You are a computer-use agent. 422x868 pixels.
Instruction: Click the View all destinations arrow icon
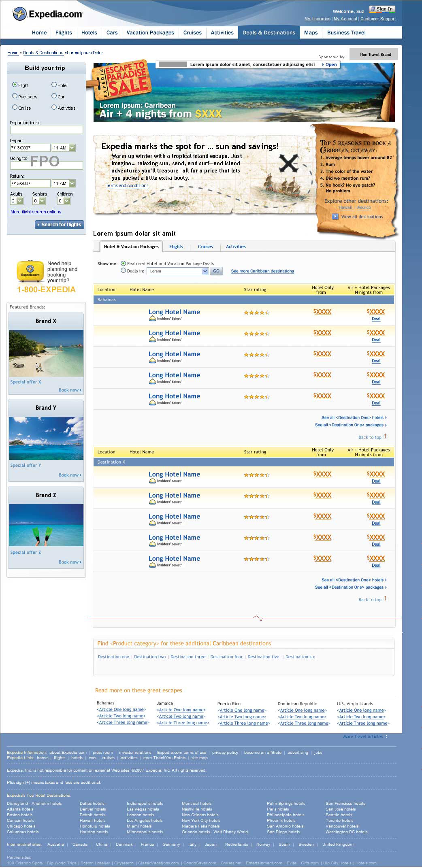tap(335, 217)
